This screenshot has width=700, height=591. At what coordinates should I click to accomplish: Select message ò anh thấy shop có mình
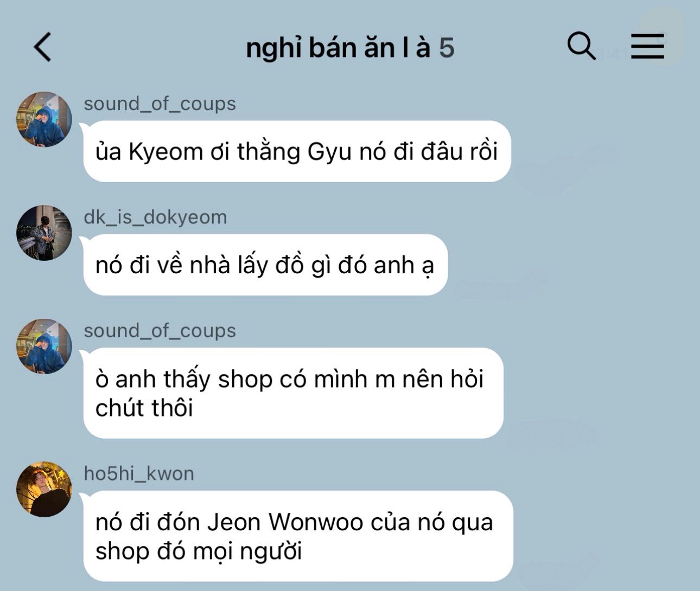tap(293, 393)
